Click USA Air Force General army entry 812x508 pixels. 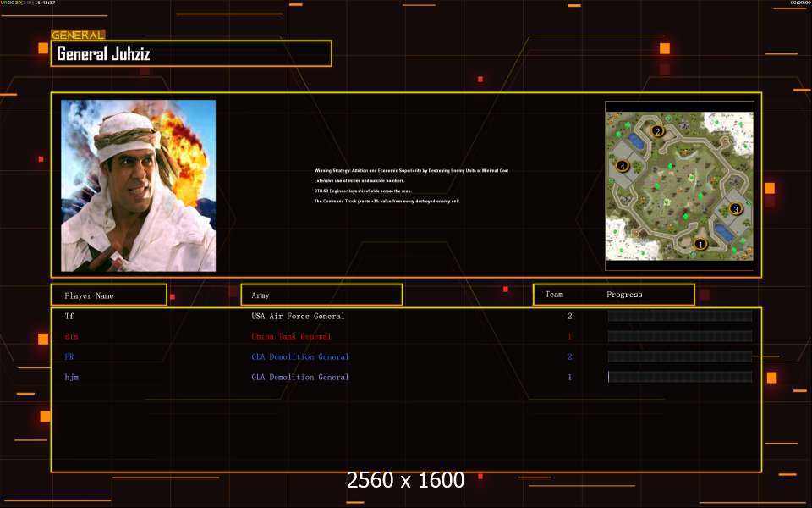coord(298,316)
